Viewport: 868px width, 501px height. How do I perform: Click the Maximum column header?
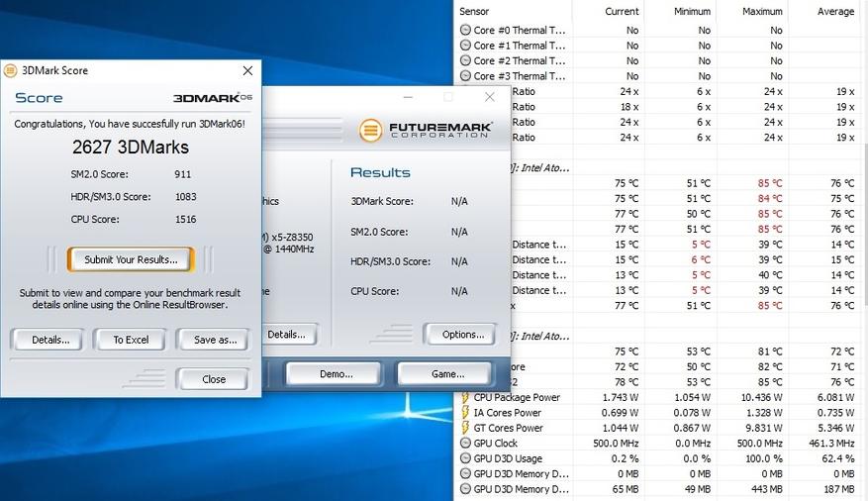762,11
